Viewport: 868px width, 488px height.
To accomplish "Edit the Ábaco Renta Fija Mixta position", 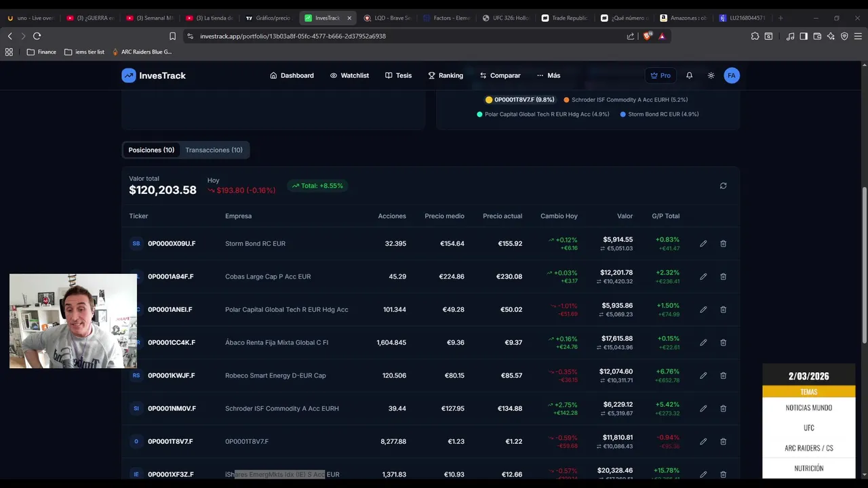I will point(703,342).
